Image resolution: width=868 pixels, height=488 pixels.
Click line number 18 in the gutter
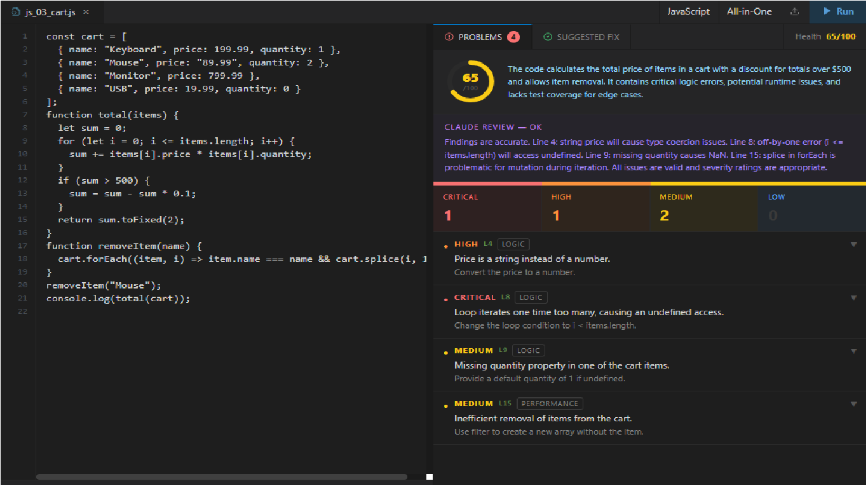(24, 259)
